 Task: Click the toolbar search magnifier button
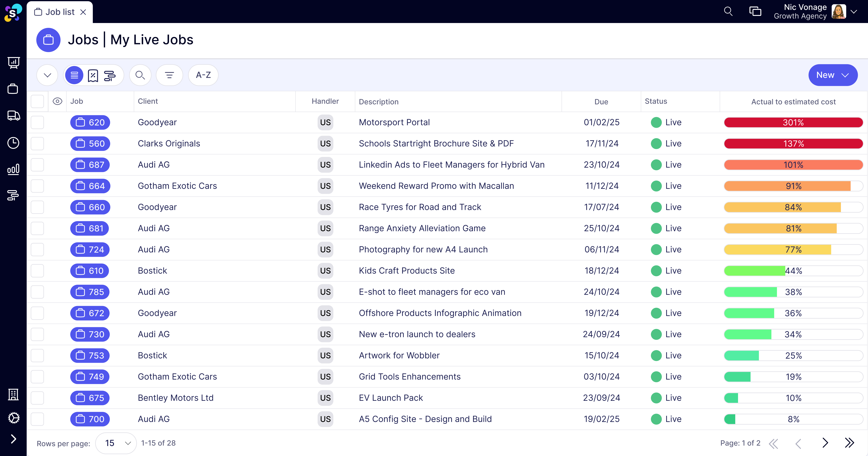click(x=140, y=75)
